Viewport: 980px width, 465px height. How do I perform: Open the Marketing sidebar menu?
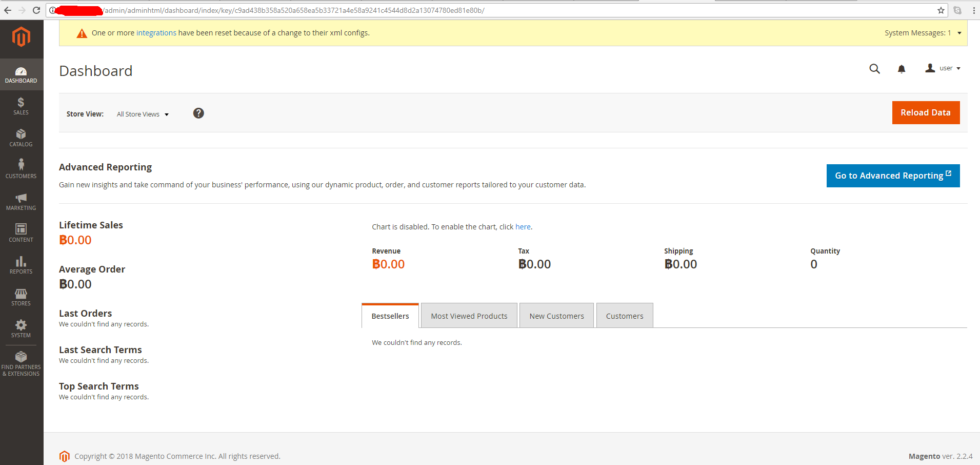[21, 202]
